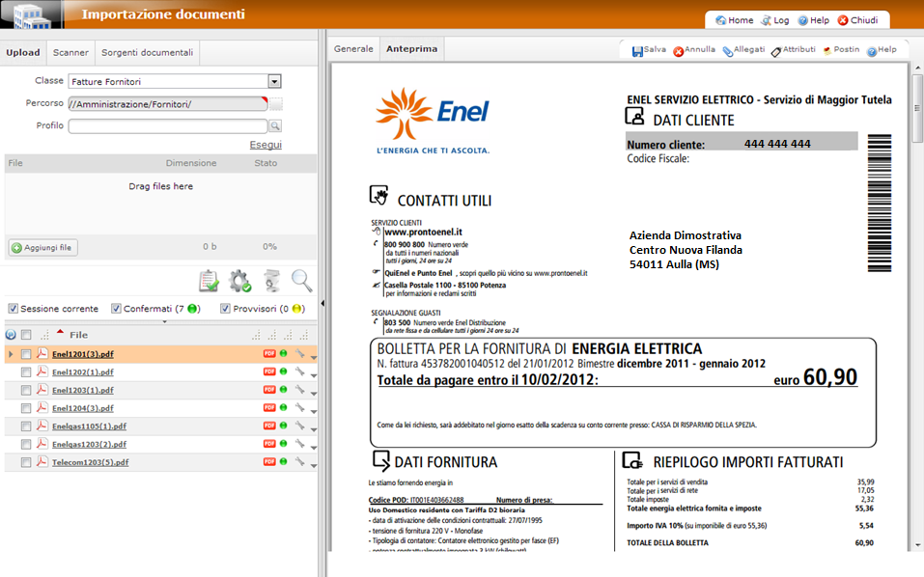Toggle the Sessione corrente checkbox
This screenshot has width=924, height=577.
point(13,309)
